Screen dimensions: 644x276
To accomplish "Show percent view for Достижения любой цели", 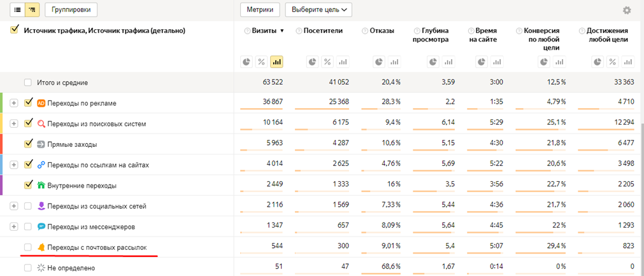I will 612,62.
